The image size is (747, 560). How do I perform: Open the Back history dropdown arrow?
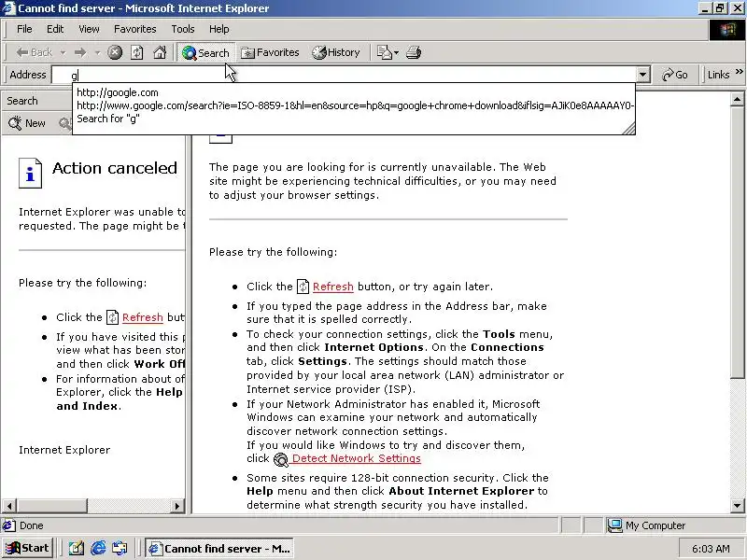(x=63, y=53)
